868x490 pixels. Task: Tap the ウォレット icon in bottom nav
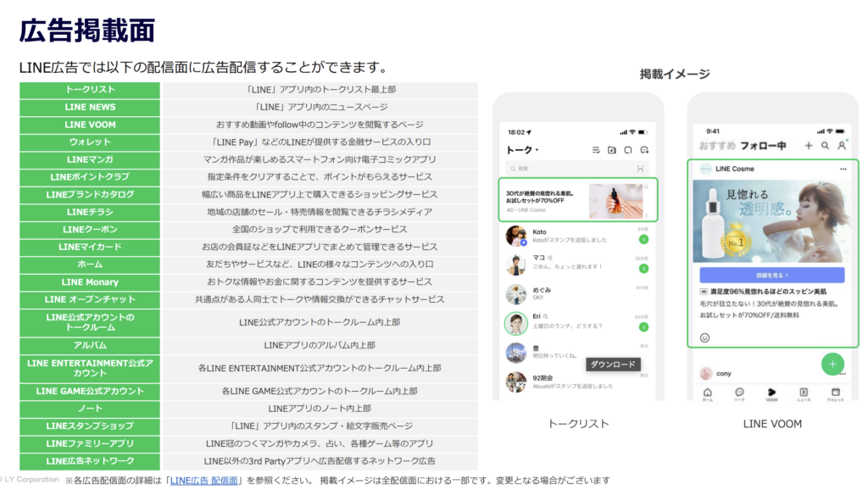tap(835, 394)
